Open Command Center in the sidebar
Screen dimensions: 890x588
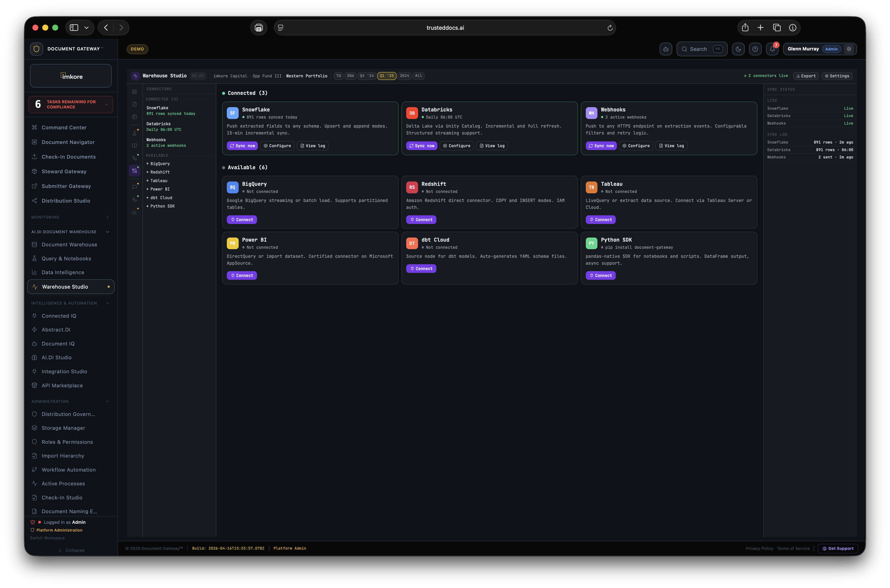coord(71,128)
